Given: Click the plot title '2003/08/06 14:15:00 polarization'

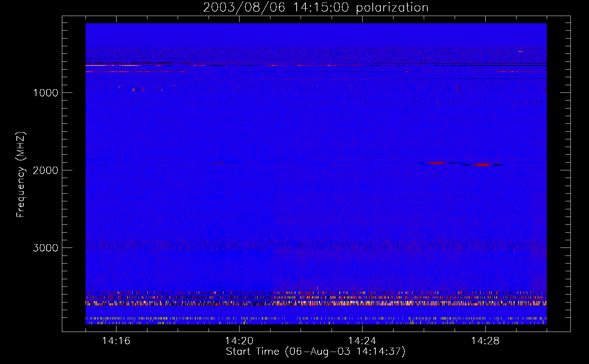Looking at the screenshot, I should pos(316,7).
